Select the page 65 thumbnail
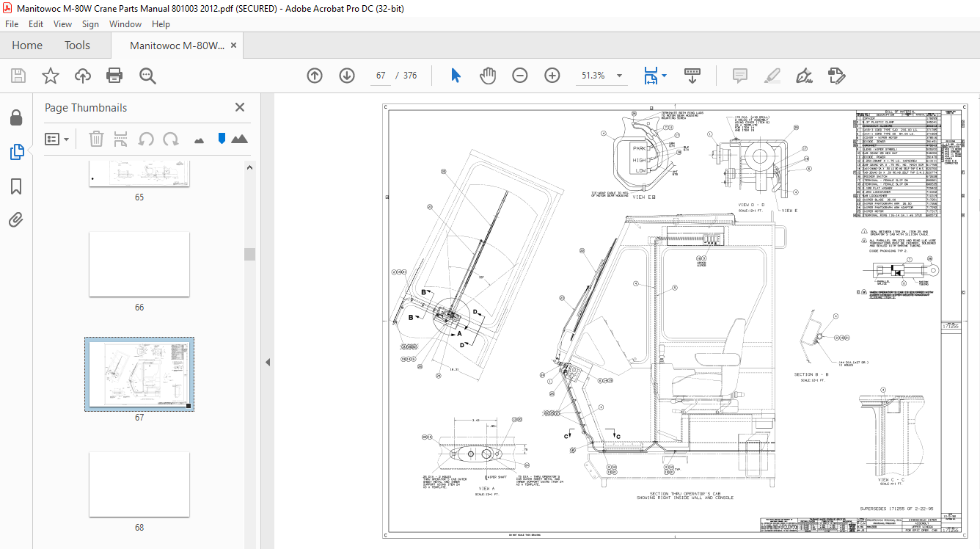The image size is (980, 549). [139, 173]
